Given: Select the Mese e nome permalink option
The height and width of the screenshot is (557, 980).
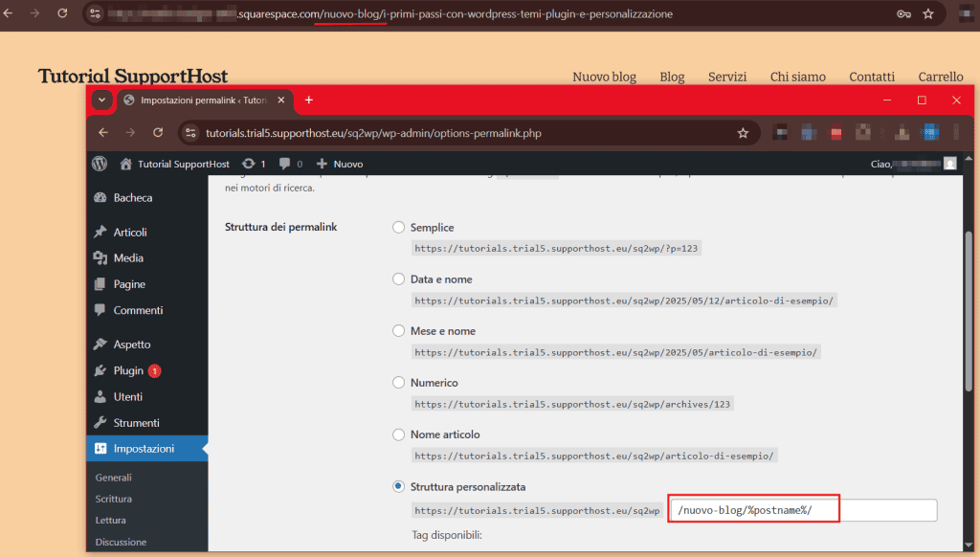Looking at the screenshot, I should 398,331.
